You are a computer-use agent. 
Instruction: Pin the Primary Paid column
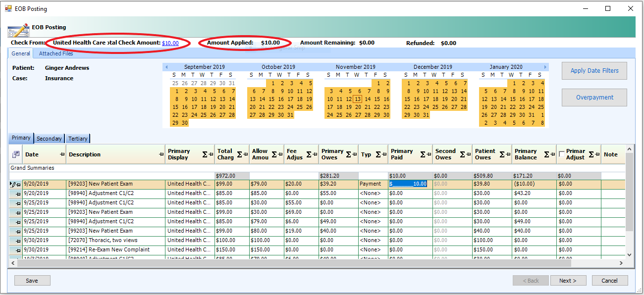[x=429, y=154]
